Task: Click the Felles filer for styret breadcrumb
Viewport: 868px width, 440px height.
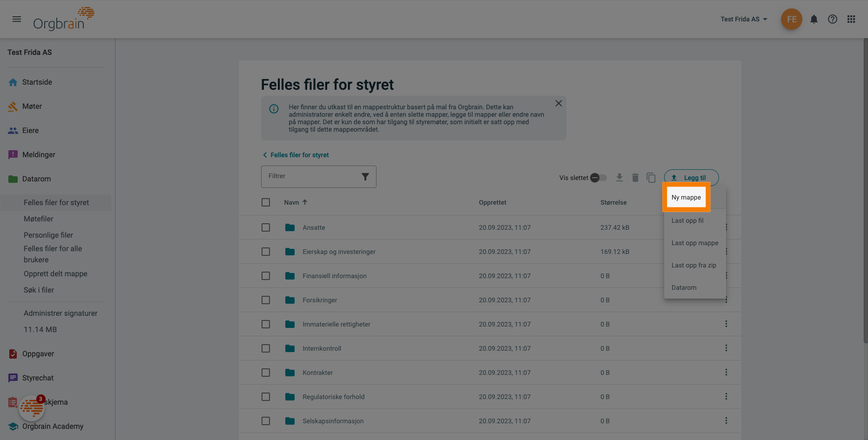Action: [x=299, y=155]
